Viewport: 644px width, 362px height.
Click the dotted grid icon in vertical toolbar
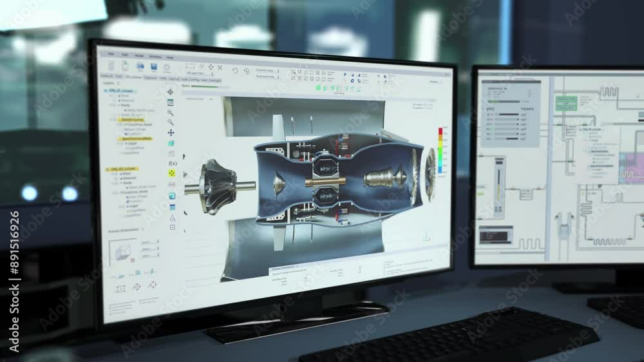[x=173, y=227]
